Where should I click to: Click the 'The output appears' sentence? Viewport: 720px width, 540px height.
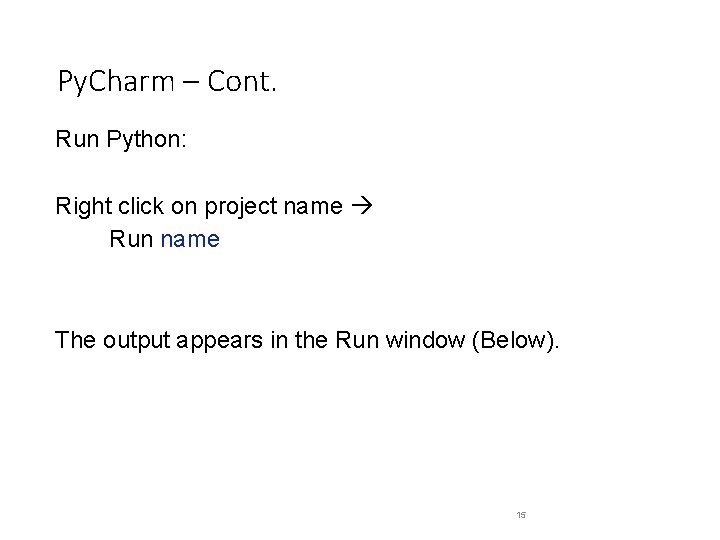tap(309, 340)
